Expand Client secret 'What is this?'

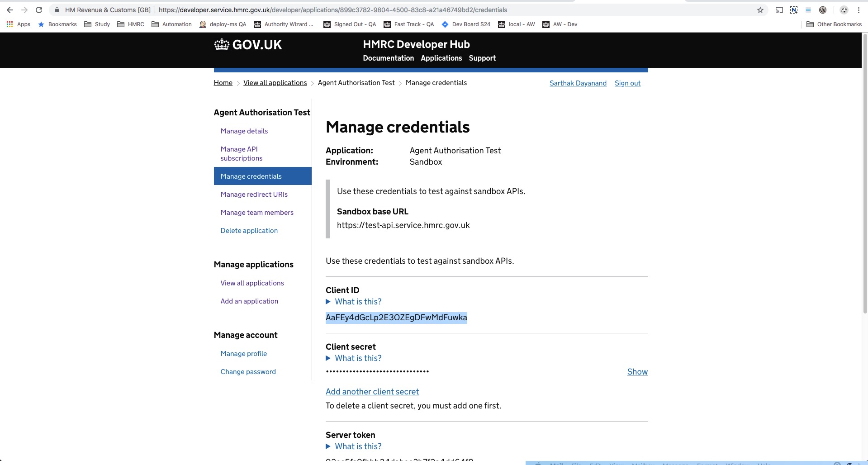point(354,358)
